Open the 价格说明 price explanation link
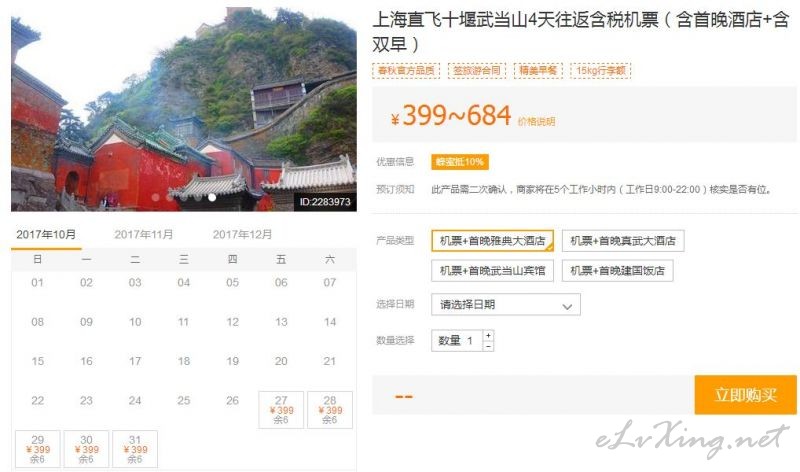The height and width of the screenshot is (472, 800). click(x=536, y=121)
